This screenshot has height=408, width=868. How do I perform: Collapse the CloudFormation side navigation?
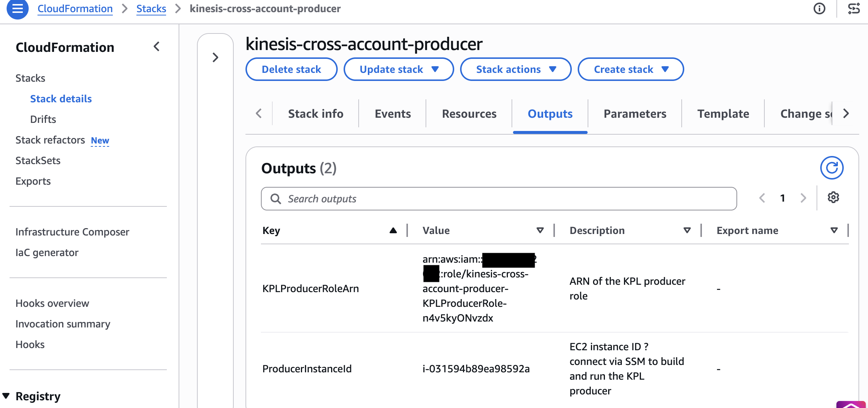tap(157, 47)
